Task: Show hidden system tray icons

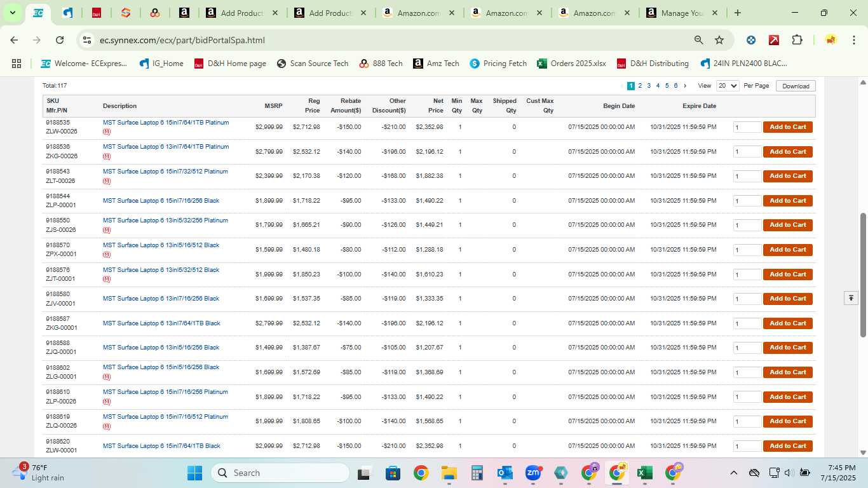Action: [734, 473]
